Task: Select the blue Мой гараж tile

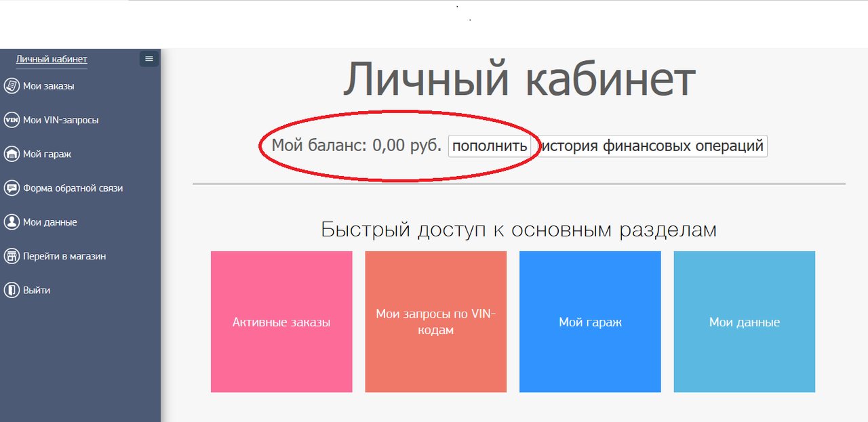Action: coord(590,322)
